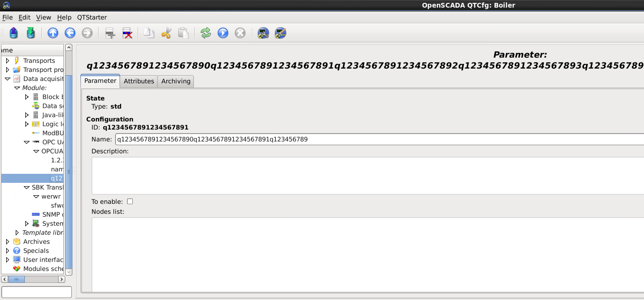Expand the Transports tree node
Viewport: 644px width, 300px height.
(8, 60)
